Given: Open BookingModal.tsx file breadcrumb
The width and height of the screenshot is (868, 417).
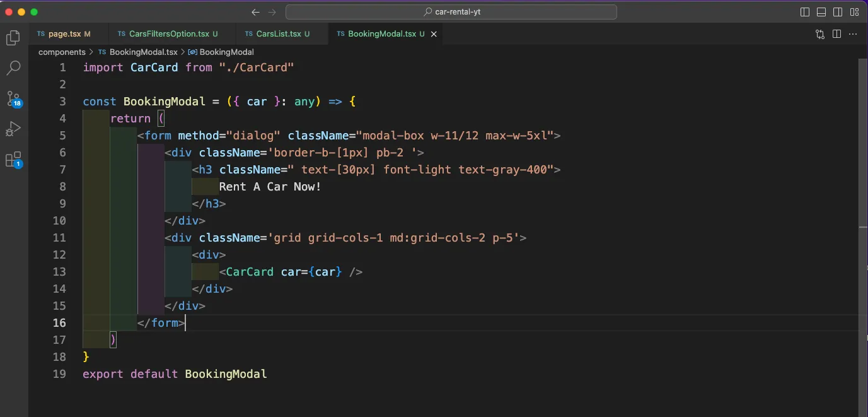Looking at the screenshot, I should tap(138, 52).
